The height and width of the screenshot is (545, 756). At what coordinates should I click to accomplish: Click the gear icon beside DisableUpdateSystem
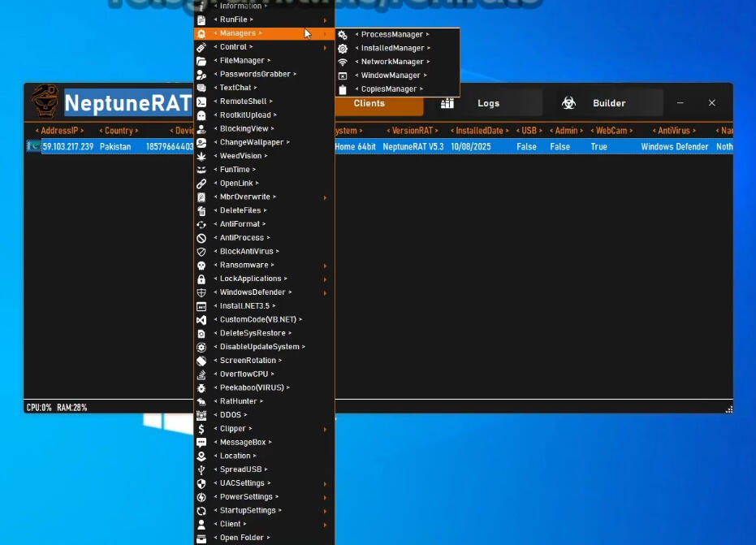tap(201, 348)
